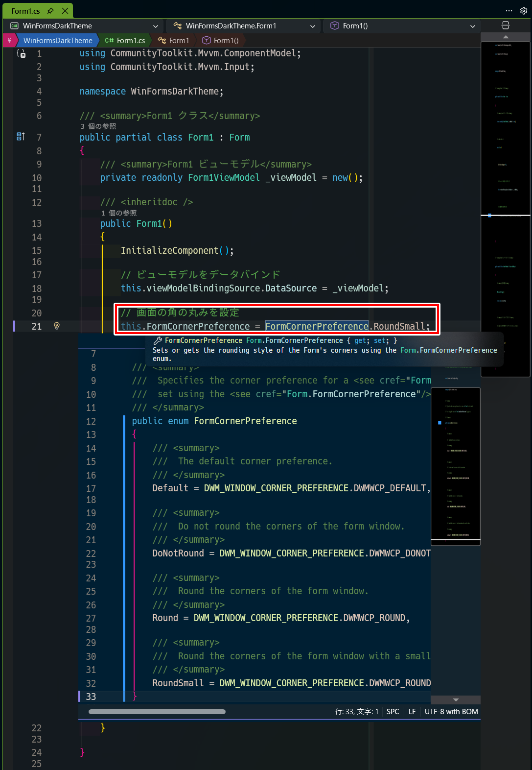Screen dimensions: 532x770
Task: Select the Form1.cs breadcrumb item
Action: 125,41
